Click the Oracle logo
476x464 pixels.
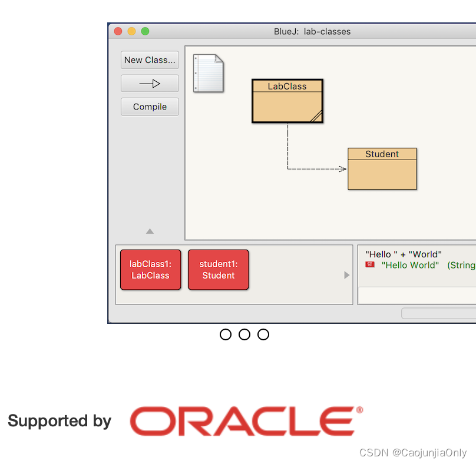(x=246, y=421)
